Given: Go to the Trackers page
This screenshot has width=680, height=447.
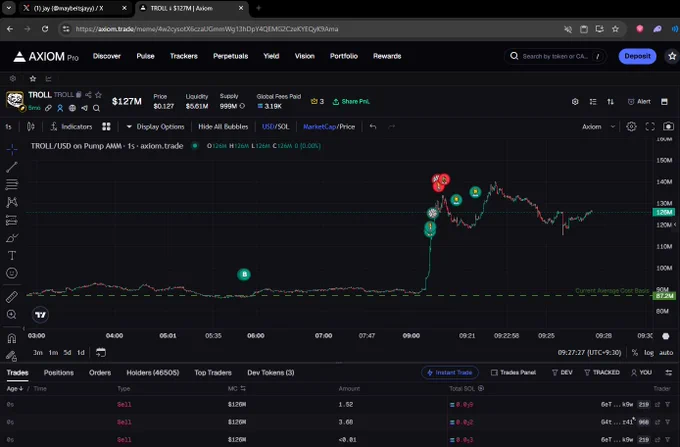Looking at the screenshot, I should (184, 56).
